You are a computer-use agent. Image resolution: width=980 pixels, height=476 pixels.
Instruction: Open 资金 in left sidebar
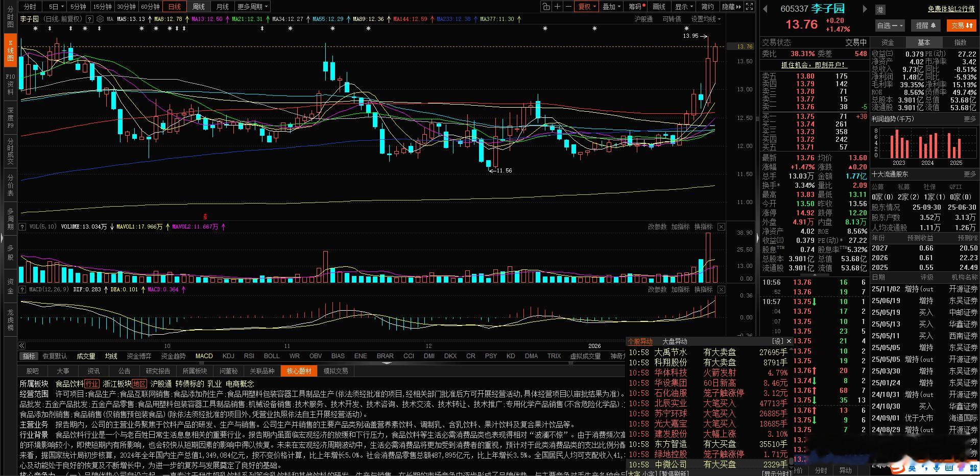[10, 286]
